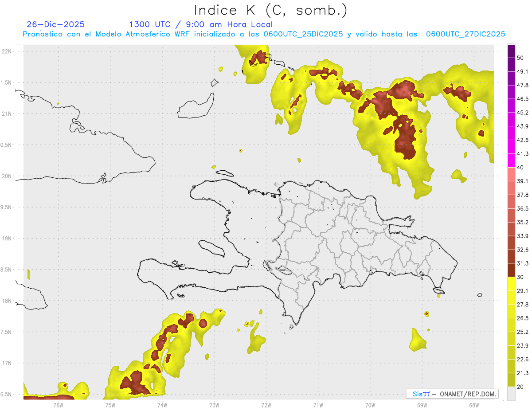
Task: Click the "21.3" color scale value
Action: pyautogui.click(x=523, y=373)
